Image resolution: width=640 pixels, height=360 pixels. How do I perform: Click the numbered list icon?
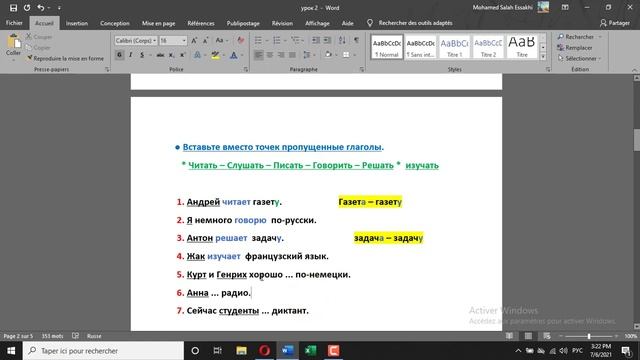[x=277, y=40]
